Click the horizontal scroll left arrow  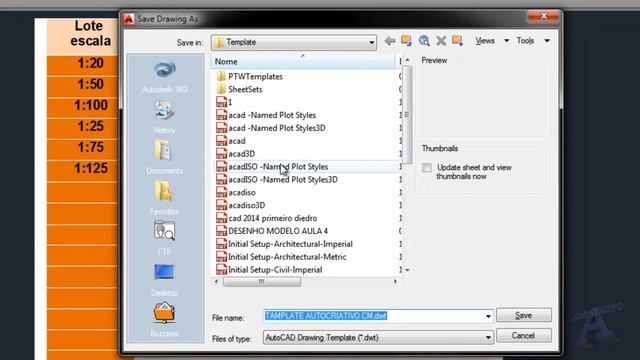[x=216, y=282]
